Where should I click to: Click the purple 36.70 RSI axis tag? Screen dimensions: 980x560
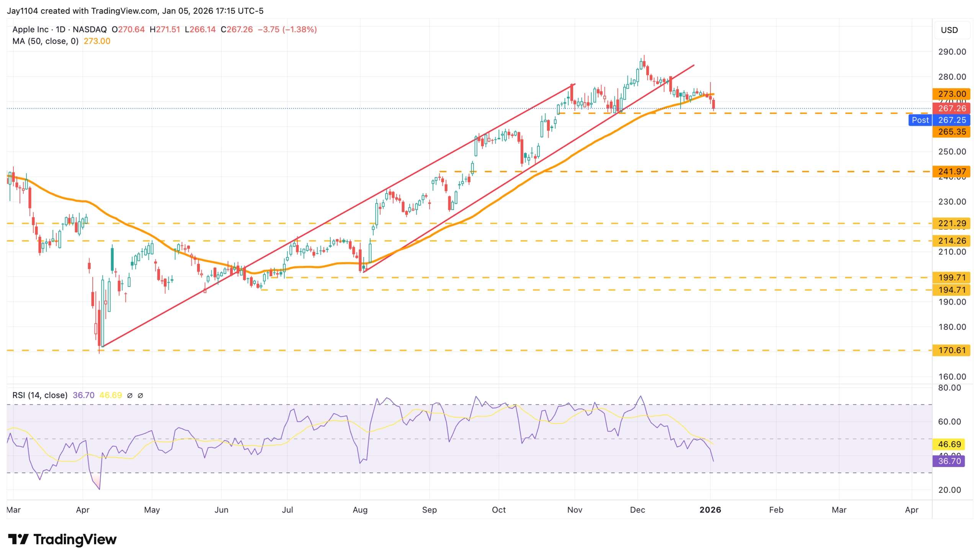(949, 461)
